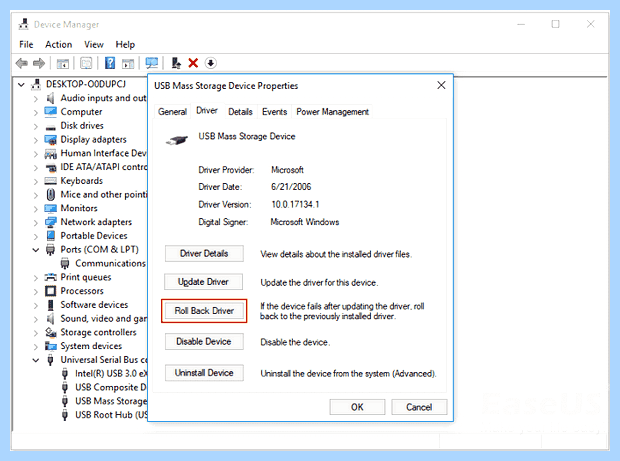Click the Storage controllers category icon
The height and width of the screenshot is (461, 620).
pyautogui.click(x=50, y=332)
